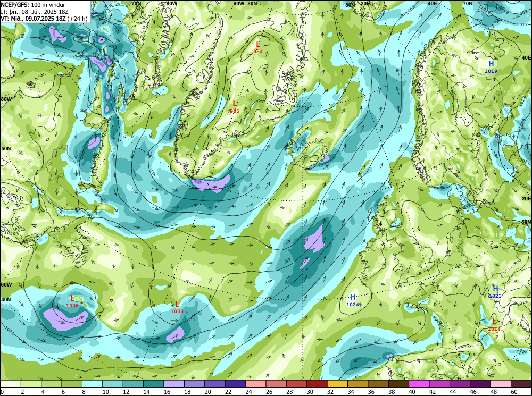This screenshot has height=396, width=532.
Task: Select the L 985 low pressure marker
Action: tap(235, 106)
